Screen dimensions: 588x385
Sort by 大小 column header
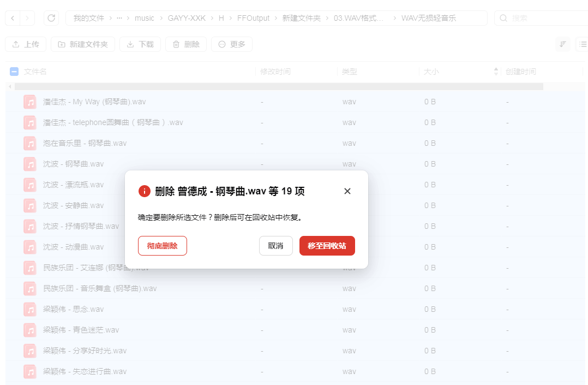point(431,72)
